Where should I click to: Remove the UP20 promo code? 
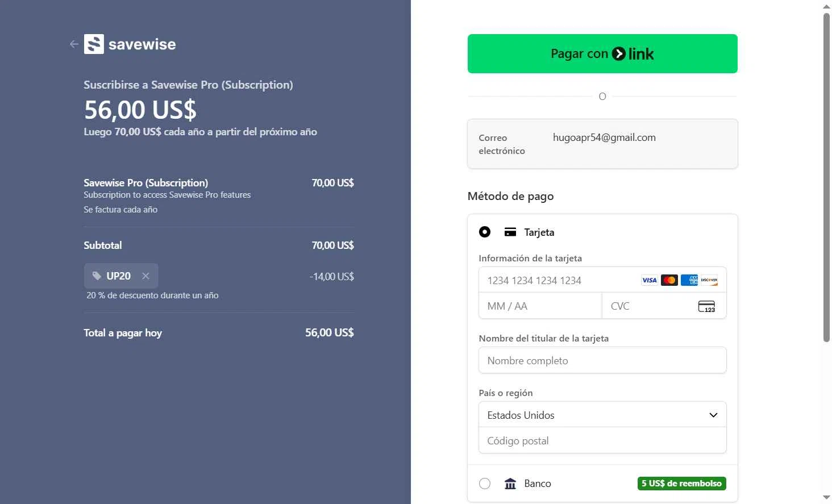point(145,276)
